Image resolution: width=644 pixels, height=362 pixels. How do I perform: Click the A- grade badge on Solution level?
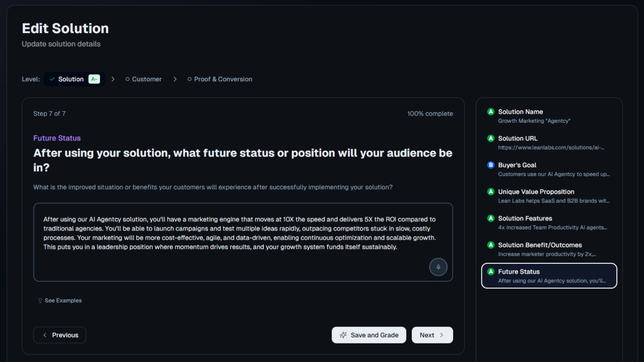tap(94, 79)
